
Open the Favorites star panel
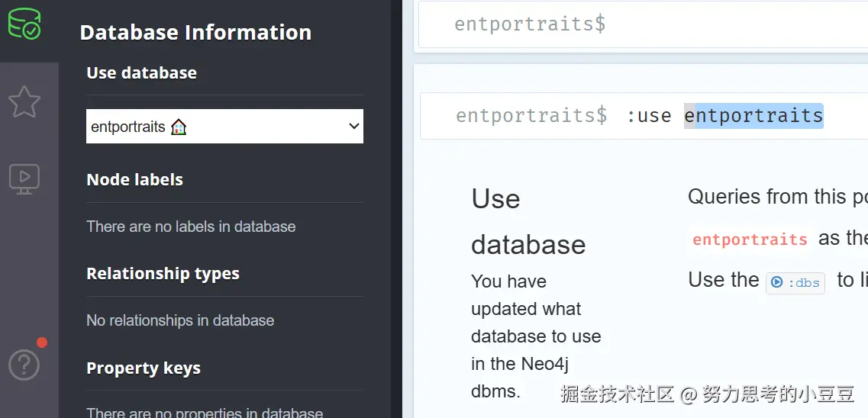click(x=24, y=101)
